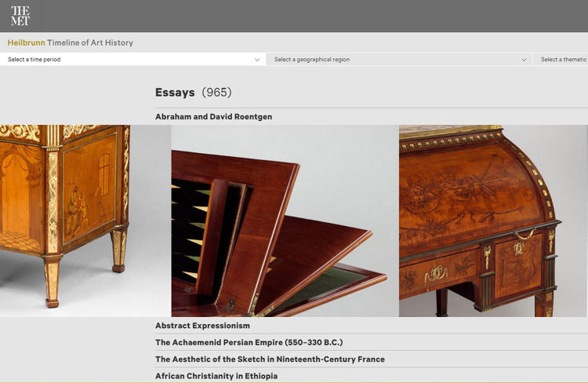Open the Select a geographical region dropdown
This screenshot has width=588, height=383.
tap(399, 60)
